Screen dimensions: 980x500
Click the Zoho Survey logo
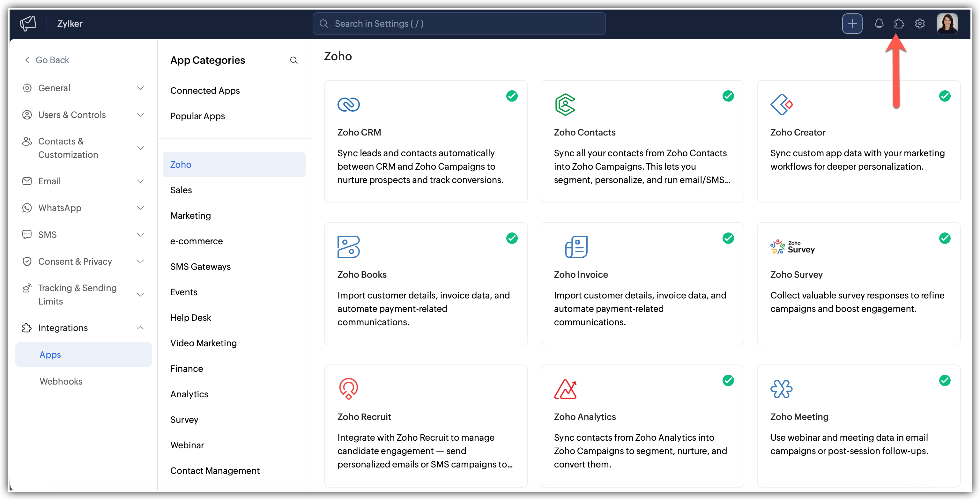[x=792, y=246]
